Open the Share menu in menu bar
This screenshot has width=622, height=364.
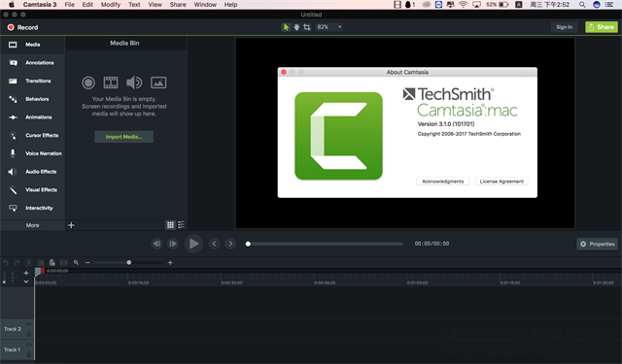pyautogui.click(x=178, y=5)
